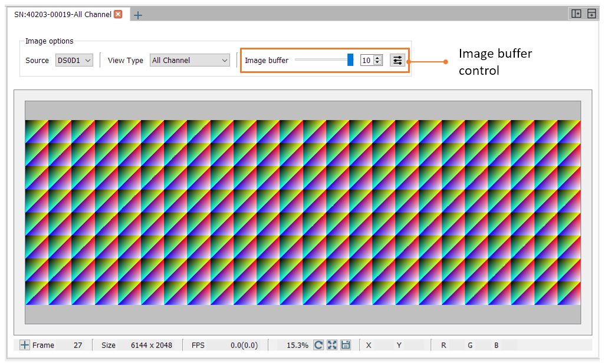Click the Image options group label

[49, 41]
